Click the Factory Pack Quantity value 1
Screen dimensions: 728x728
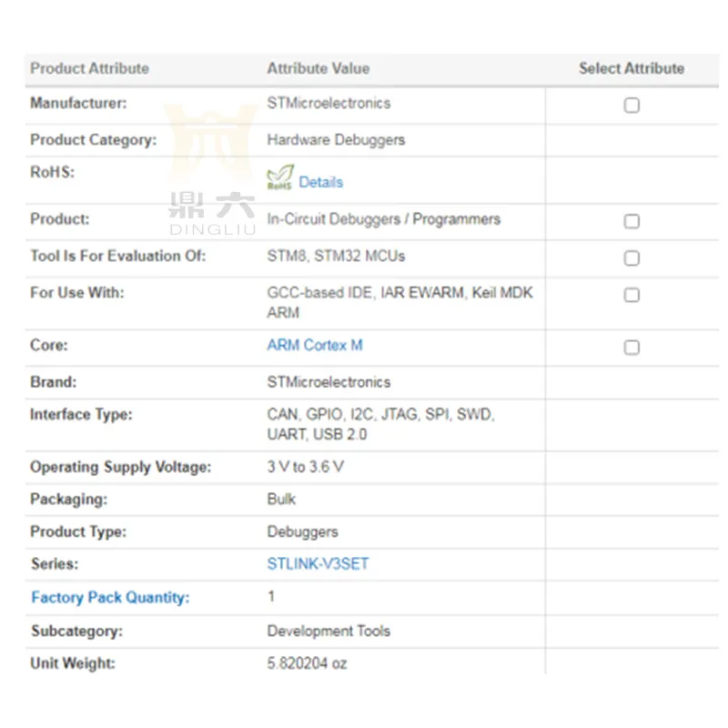[x=271, y=596]
